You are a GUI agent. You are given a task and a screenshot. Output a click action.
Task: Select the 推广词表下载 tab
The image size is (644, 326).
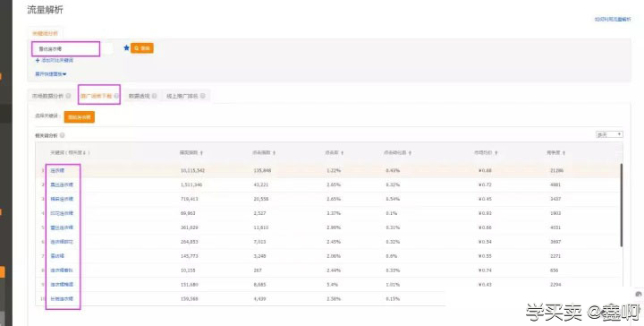tap(96, 96)
